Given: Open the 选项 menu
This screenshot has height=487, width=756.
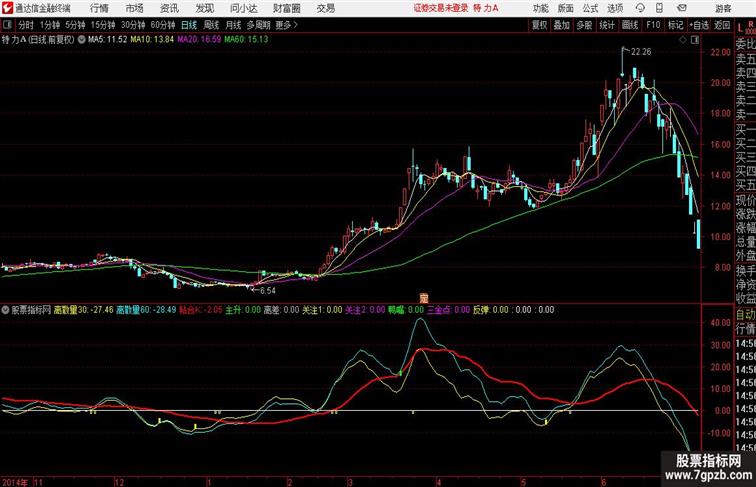Looking at the screenshot, I should 615,8.
